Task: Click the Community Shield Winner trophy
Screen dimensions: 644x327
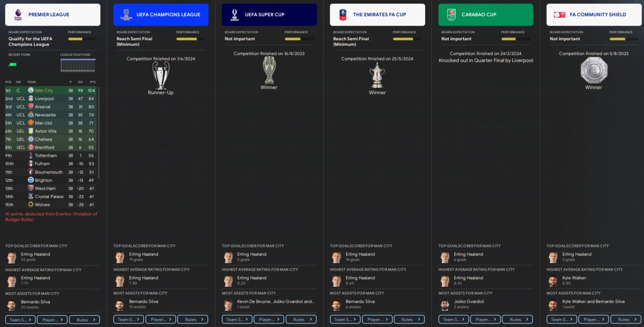Action: click(x=594, y=70)
